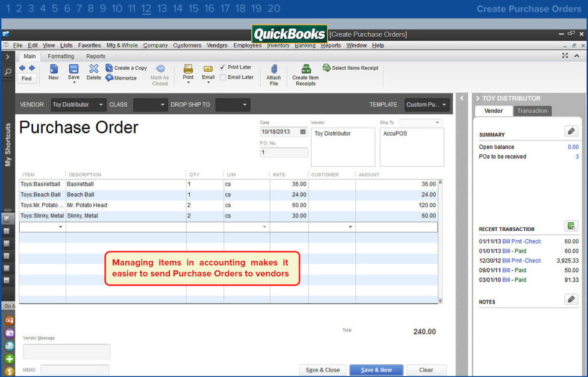The height and width of the screenshot is (377, 588).
Task: Click the Save toolbar icon
Action: (73, 69)
